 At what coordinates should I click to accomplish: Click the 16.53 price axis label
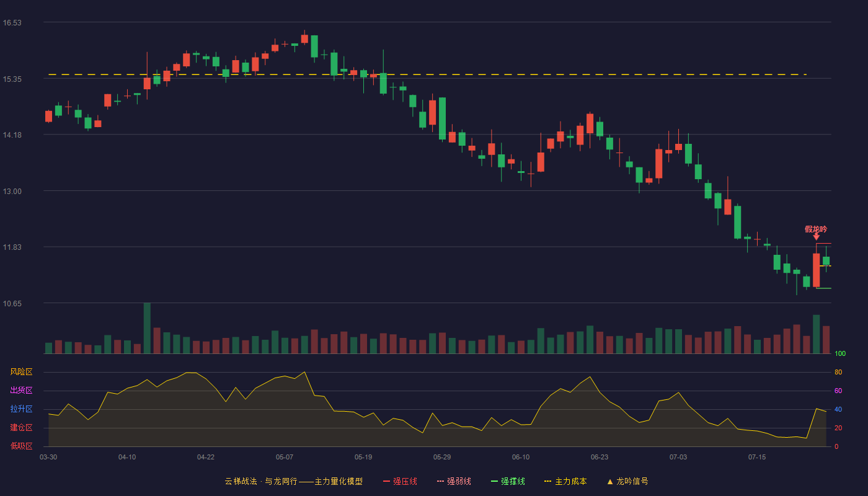[x=12, y=23]
